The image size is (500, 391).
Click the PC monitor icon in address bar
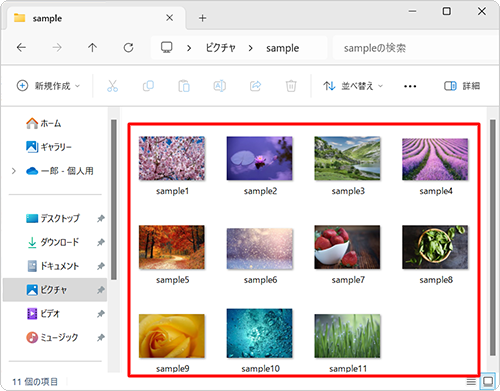coord(167,48)
